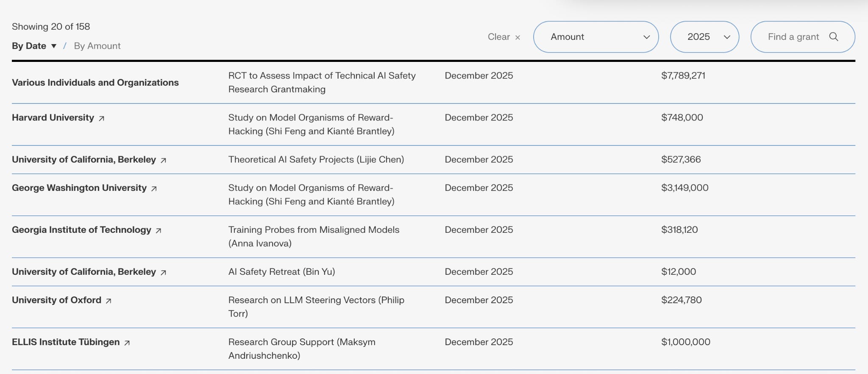Click December 2025 date in ELLIS Institute row
This screenshot has height=374, width=868.
click(479, 342)
